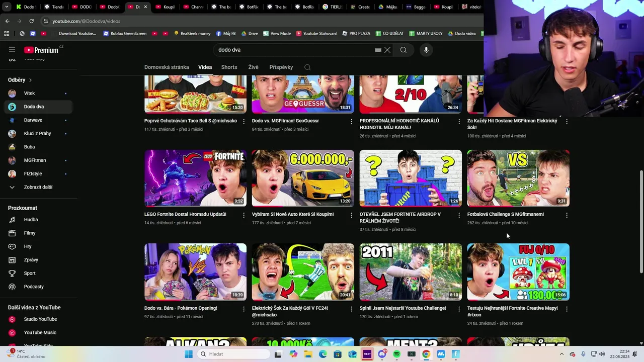Play Vybírám Si Nové Auto video thumbnail

303,178
